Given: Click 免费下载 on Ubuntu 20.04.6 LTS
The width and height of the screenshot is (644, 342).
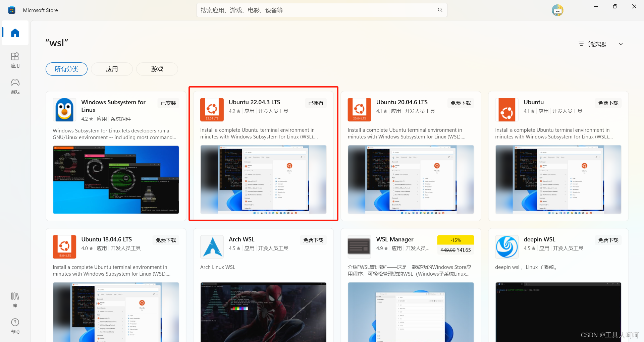Looking at the screenshot, I should pos(461,103).
